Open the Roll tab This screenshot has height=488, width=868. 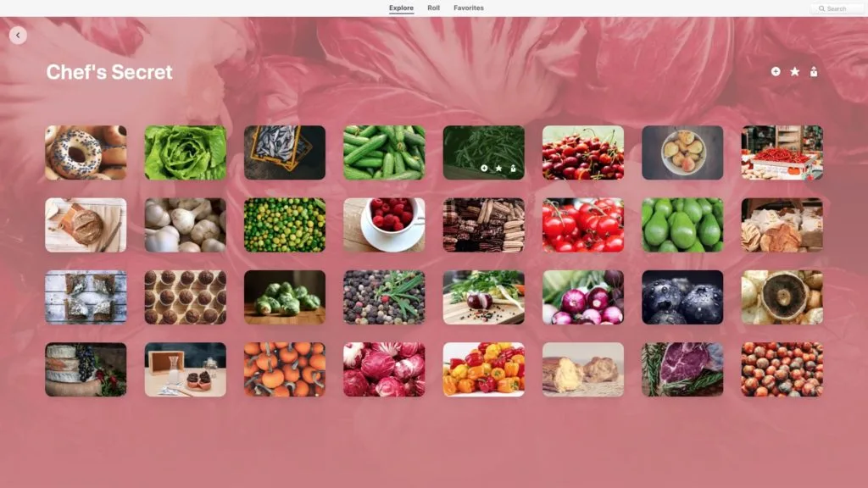pyautogui.click(x=433, y=8)
